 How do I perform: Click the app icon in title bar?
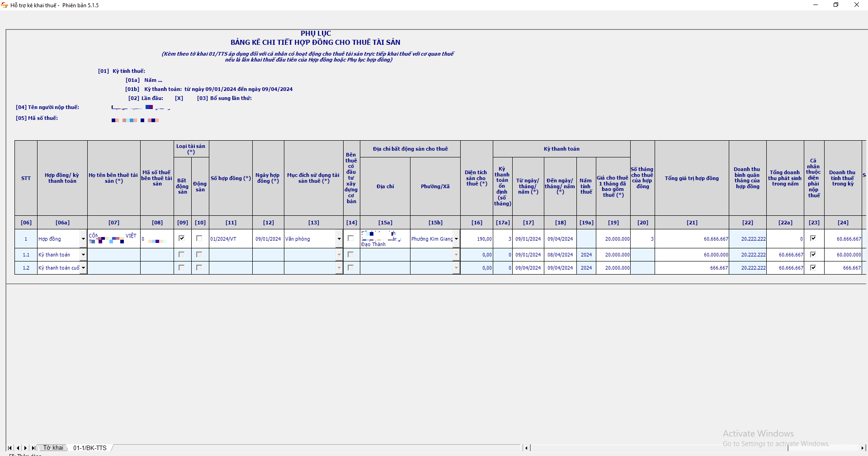(x=5, y=5)
